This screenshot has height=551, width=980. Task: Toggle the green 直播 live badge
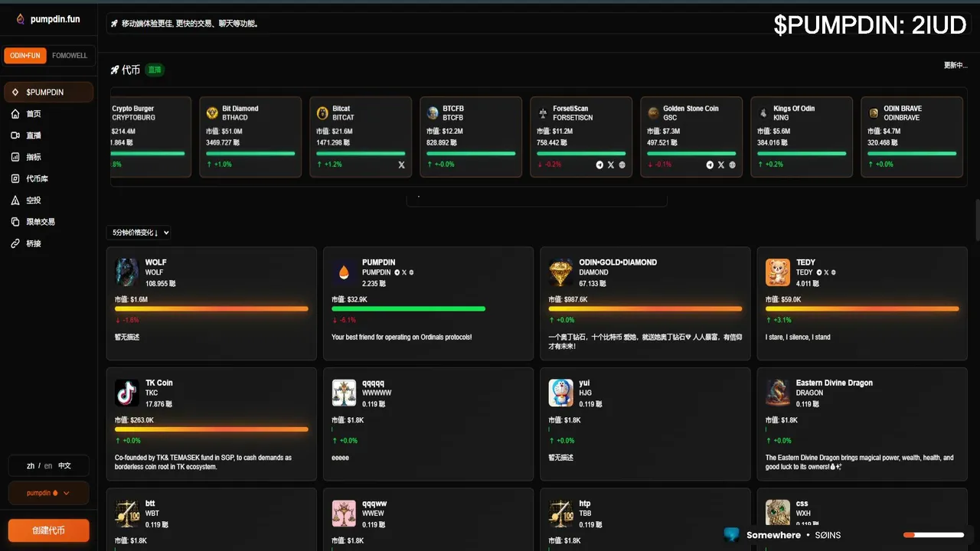click(155, 70)
